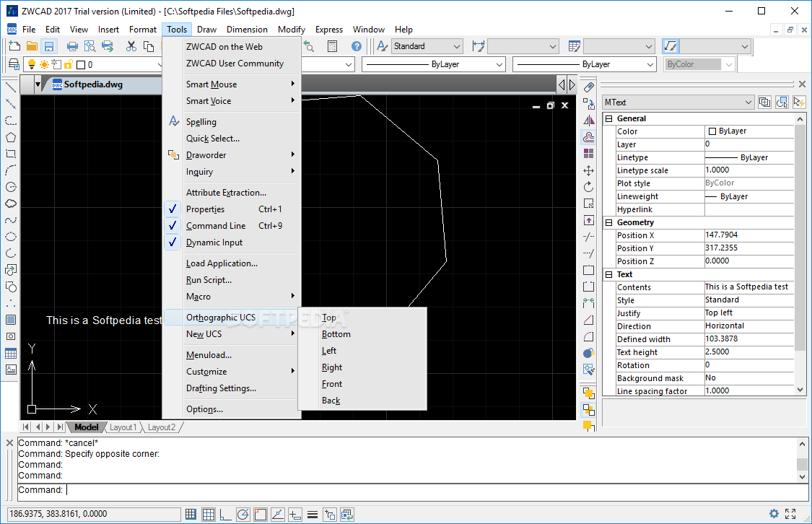Open the ByLayer lineweight dropdown in the toolbar
Image resolution: width=812 pixels, height=524 pixels.
[x=584, y=64]
